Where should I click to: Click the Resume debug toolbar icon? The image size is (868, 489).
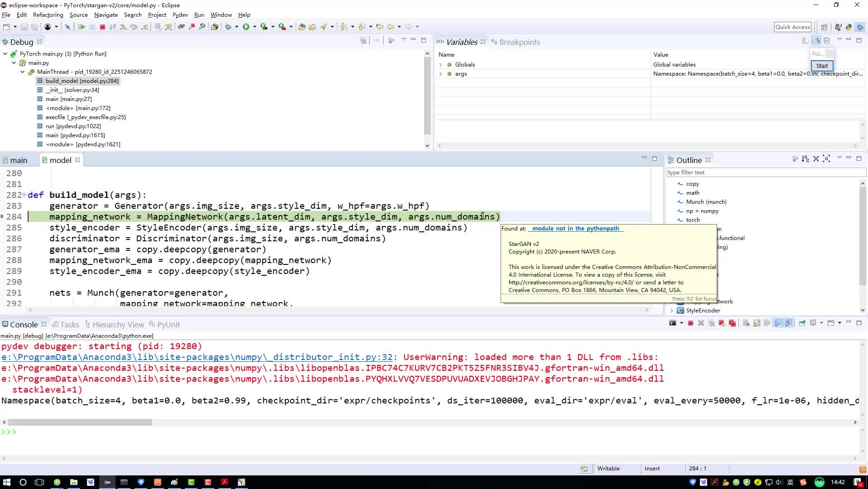pyautogui.click(x=82, y=27)
